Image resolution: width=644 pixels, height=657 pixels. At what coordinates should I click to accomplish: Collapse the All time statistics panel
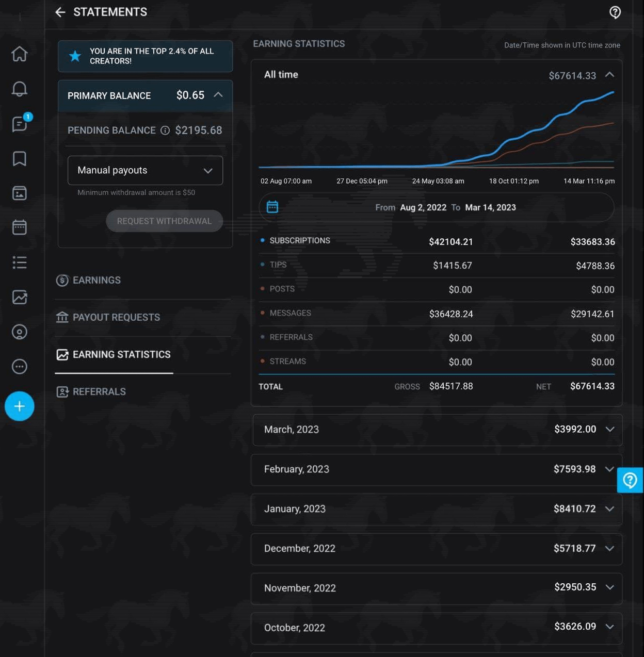(x=609, y=75)
